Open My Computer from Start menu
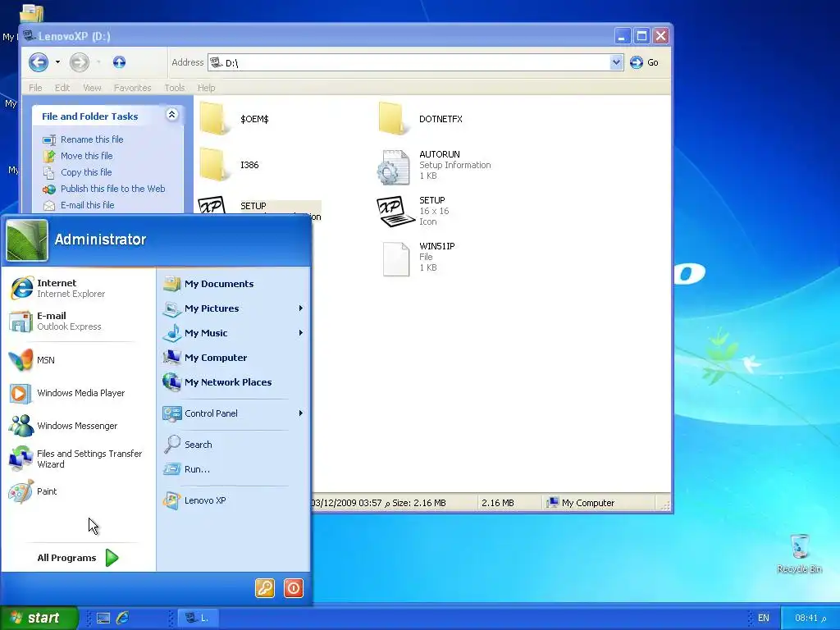840x630 pixels. 234,358
